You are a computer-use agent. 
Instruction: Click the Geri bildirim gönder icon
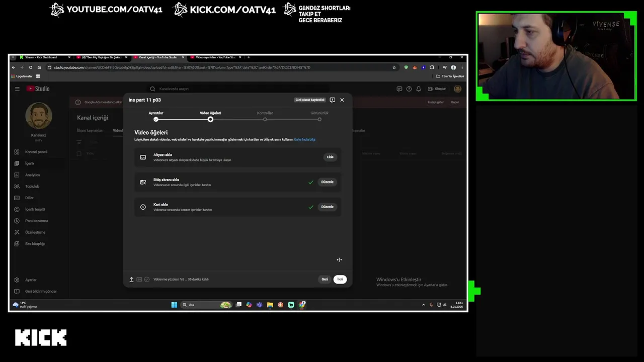17,292
